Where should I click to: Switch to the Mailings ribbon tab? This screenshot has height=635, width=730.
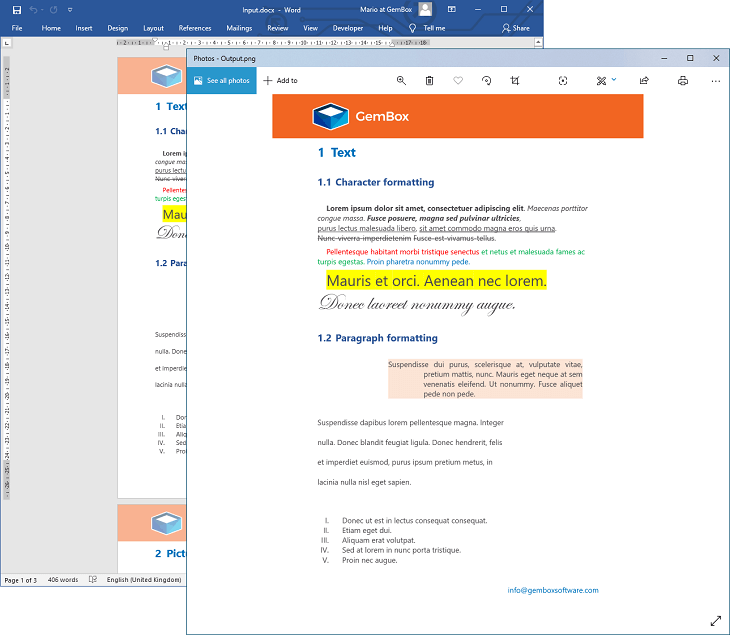pos(239,28)
